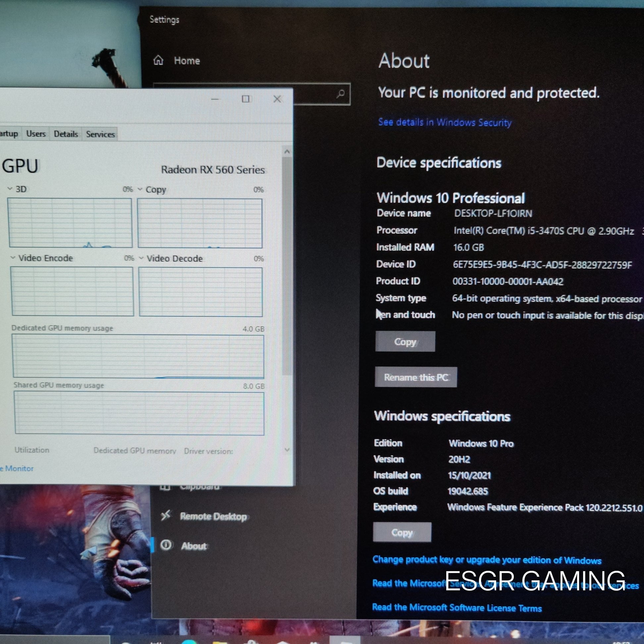Switch to the Users tab
644x644 pixels.
(36, 134)
